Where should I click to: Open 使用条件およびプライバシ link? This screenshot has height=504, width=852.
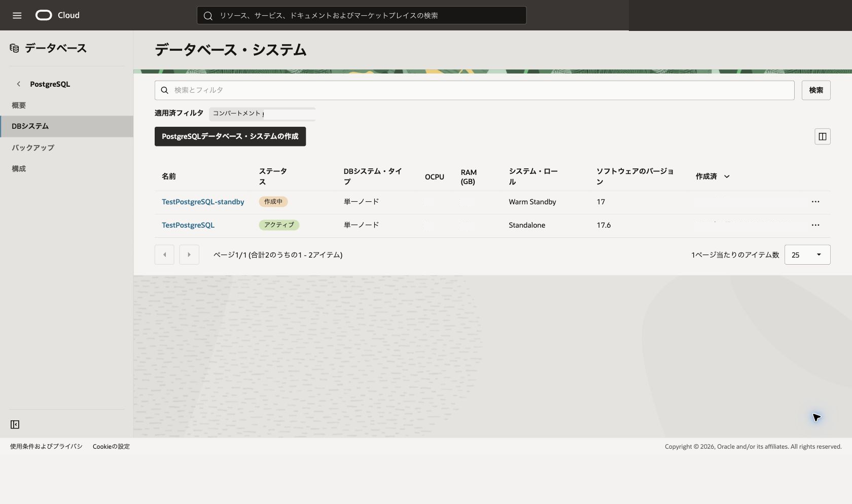(x=46, y=447)
